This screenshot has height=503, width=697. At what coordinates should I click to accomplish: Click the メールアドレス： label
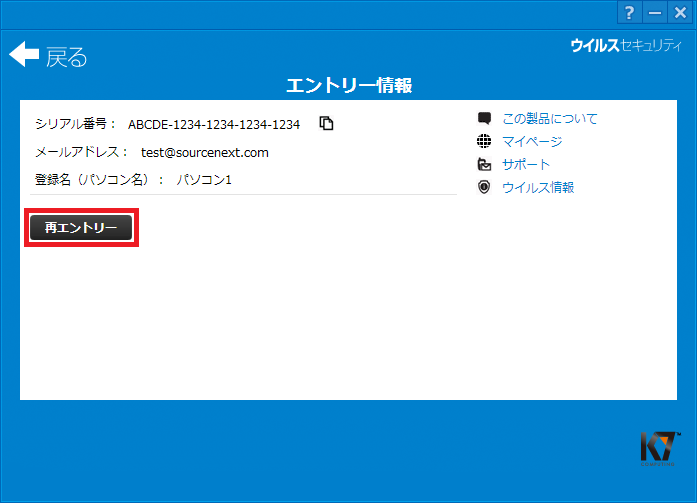[x=82, y=152]
